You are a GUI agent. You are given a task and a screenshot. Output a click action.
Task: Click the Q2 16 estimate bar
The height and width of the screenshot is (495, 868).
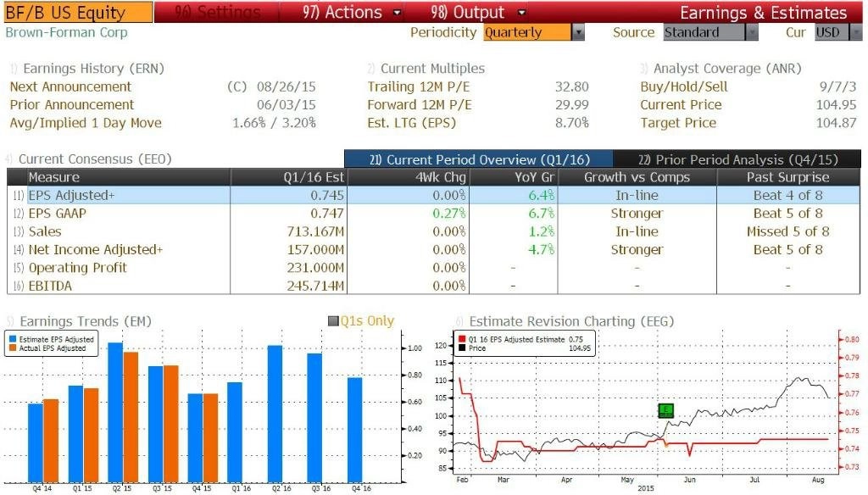[275, 414]
